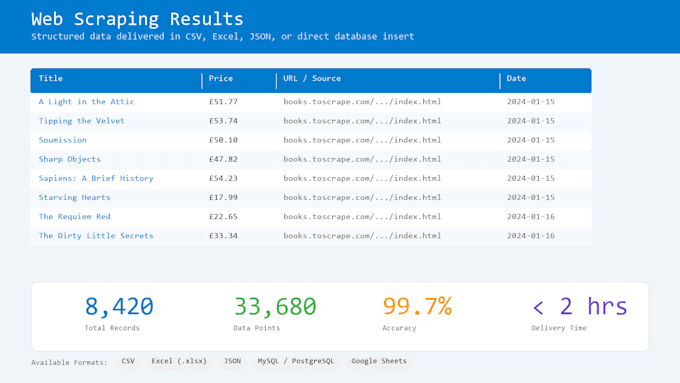Click the price £54.23
This screenshot has width=680, height=383.
[x=223, y=178]
